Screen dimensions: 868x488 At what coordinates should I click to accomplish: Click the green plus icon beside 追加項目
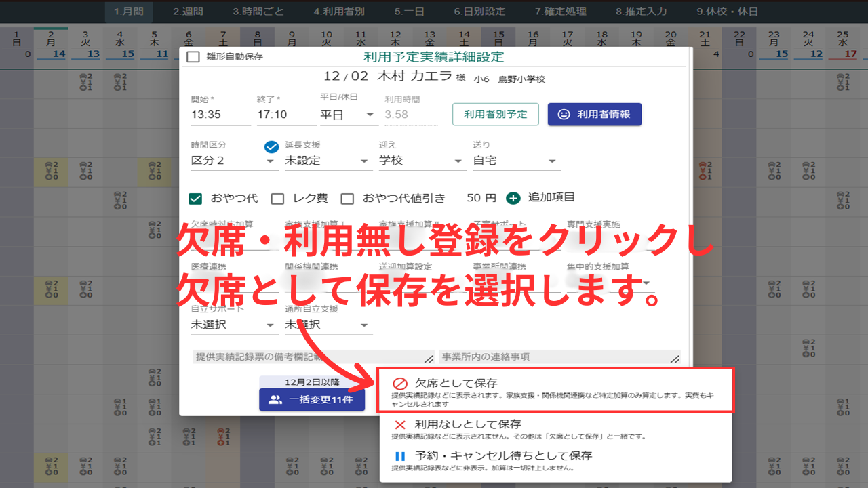tap(513, 198)
